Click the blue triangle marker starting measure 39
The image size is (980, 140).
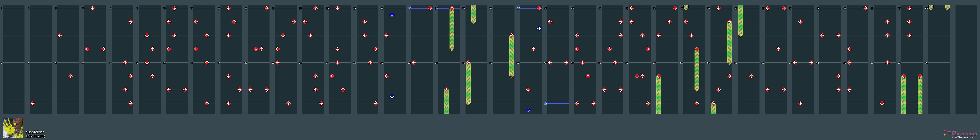coord(519,8)
